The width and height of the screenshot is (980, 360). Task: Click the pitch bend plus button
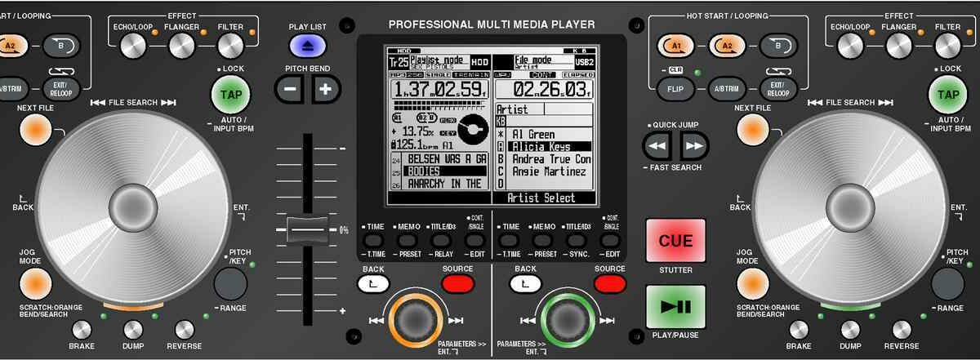[x=324, y=88]
